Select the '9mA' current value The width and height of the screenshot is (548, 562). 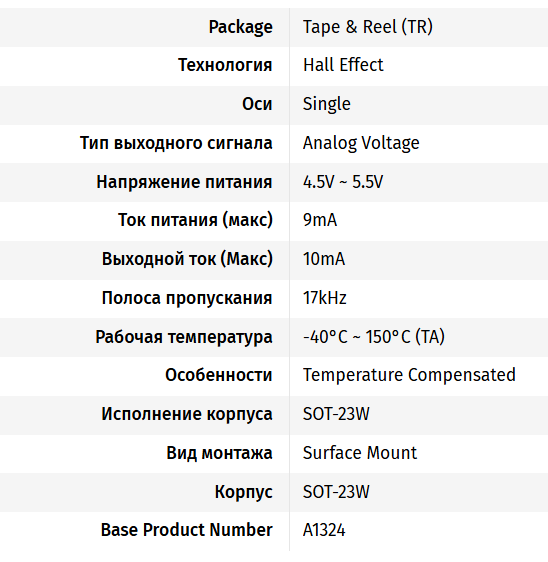coord(320,220)
